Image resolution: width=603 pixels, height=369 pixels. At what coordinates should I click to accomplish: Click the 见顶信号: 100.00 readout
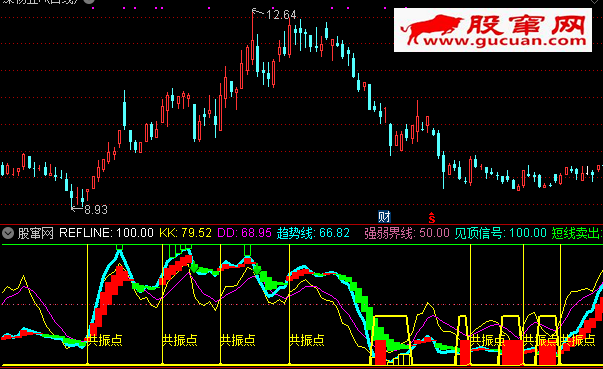(500, 233)
